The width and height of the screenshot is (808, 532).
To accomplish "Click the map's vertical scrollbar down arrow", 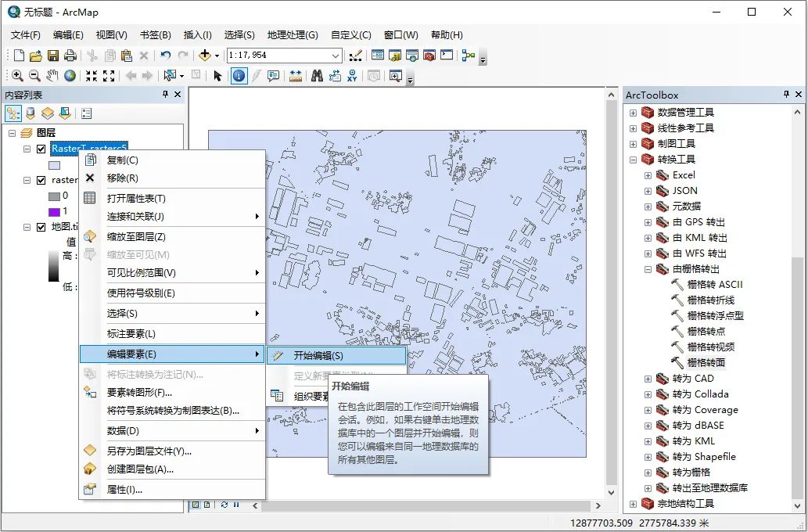I will tap(611, 492).
